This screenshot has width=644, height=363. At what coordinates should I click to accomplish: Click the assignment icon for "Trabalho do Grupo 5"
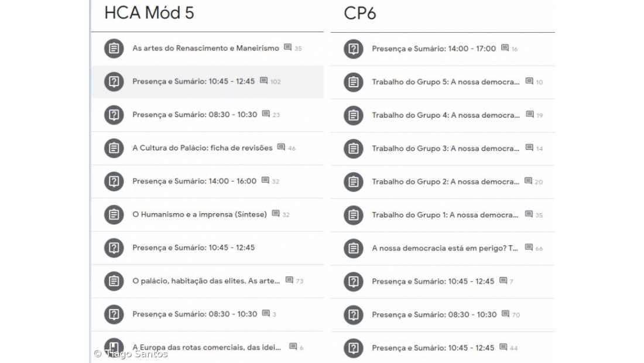(353, 82)
